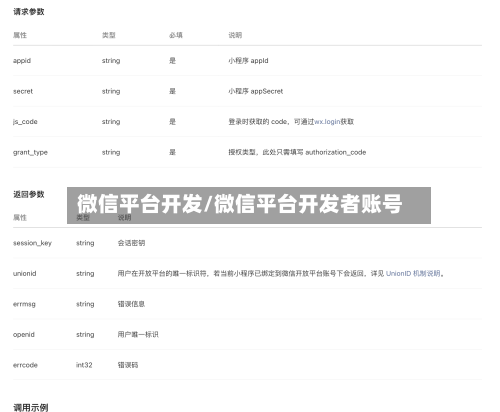Select the 是 cell in js_code row
This screenshot has height=412, width=500.
[172, 122]
